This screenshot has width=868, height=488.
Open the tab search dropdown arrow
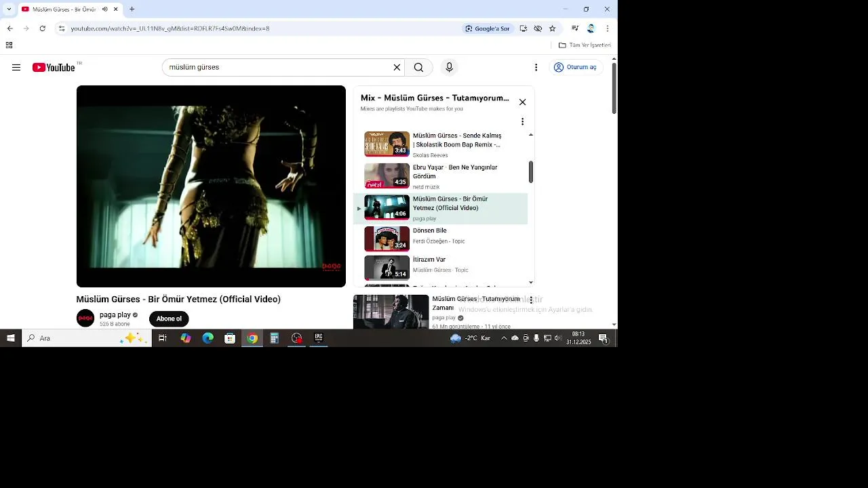[9, 9]
